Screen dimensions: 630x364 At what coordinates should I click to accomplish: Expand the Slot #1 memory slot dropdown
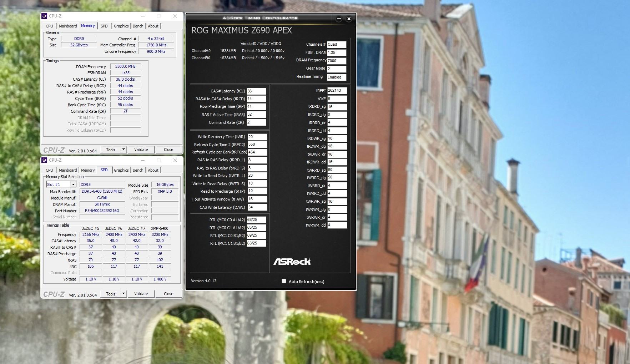(73, 184)
